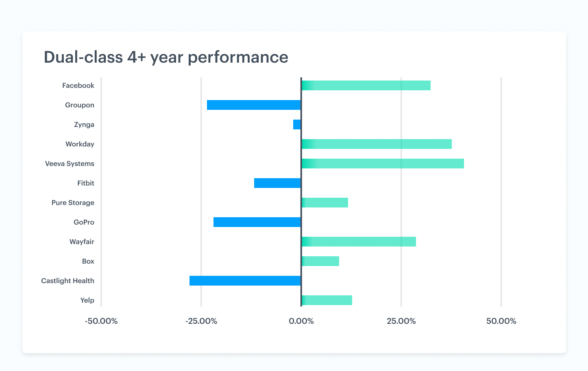The image size is (588, 371).
Task: Click the Pure Storage green bar
Action: click(324, 203)
